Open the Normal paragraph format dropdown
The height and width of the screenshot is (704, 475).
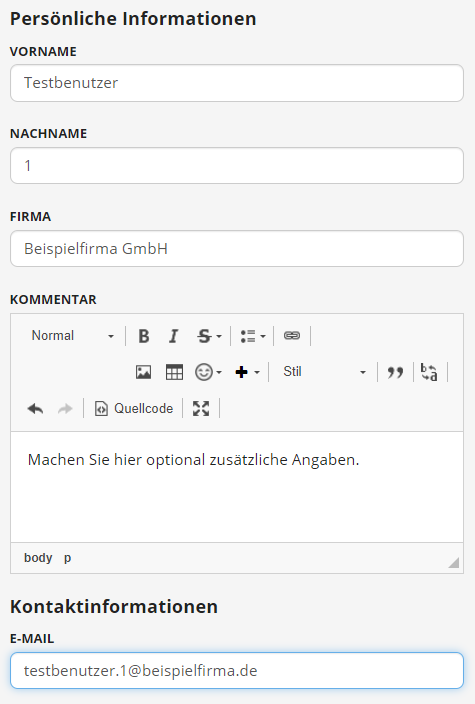[x=73, y=336]
